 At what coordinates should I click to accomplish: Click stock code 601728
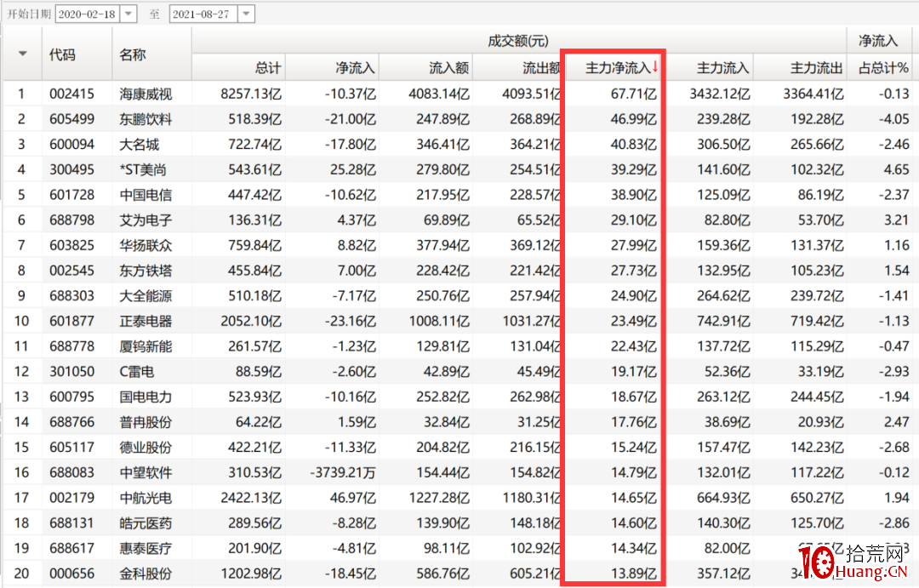[71, 195]
